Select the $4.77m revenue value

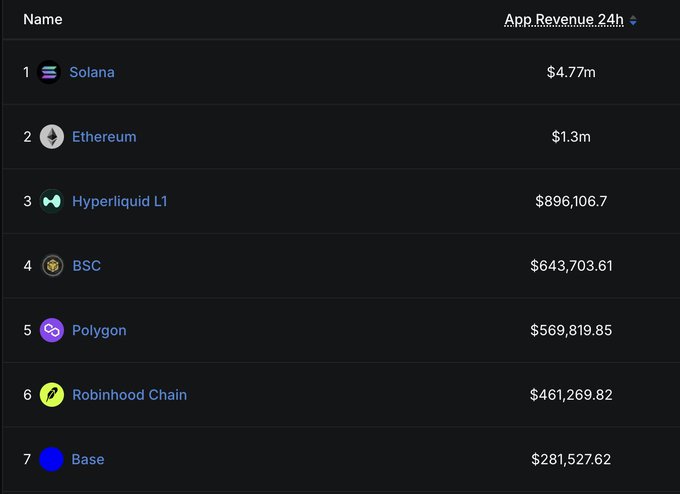(x=571, y=72)
